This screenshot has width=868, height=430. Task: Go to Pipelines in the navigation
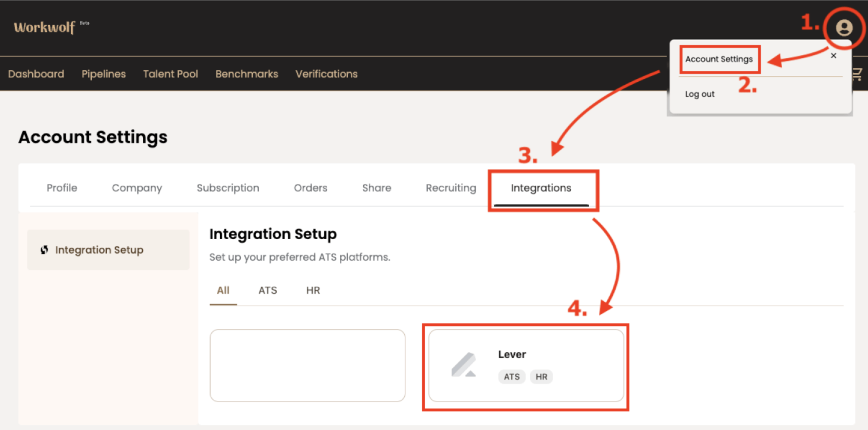pyautogui.click(x=104, y=74)
